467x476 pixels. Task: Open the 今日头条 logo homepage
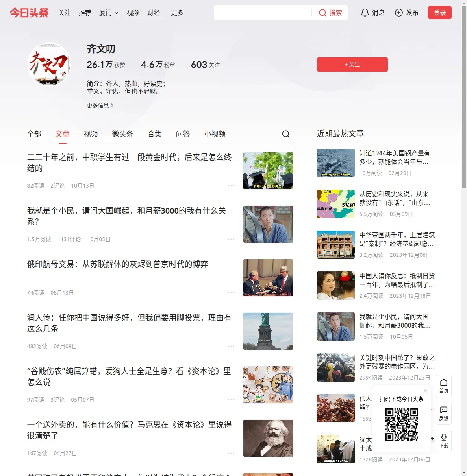pyautogui.click(x=29, y=13)
